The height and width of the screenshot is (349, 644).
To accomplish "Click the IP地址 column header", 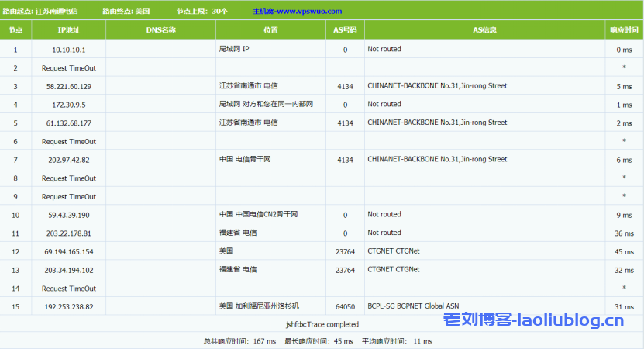I will pos(68,30).
